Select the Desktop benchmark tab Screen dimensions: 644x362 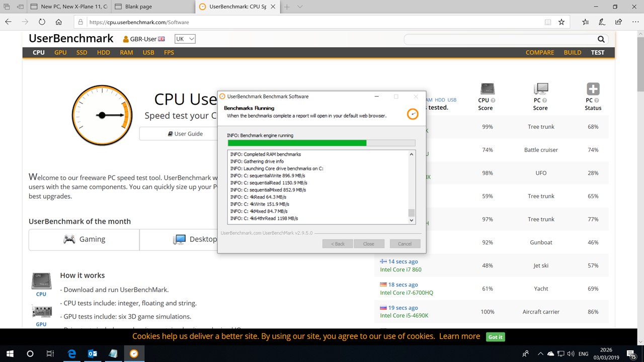click(x=195, y=239)
